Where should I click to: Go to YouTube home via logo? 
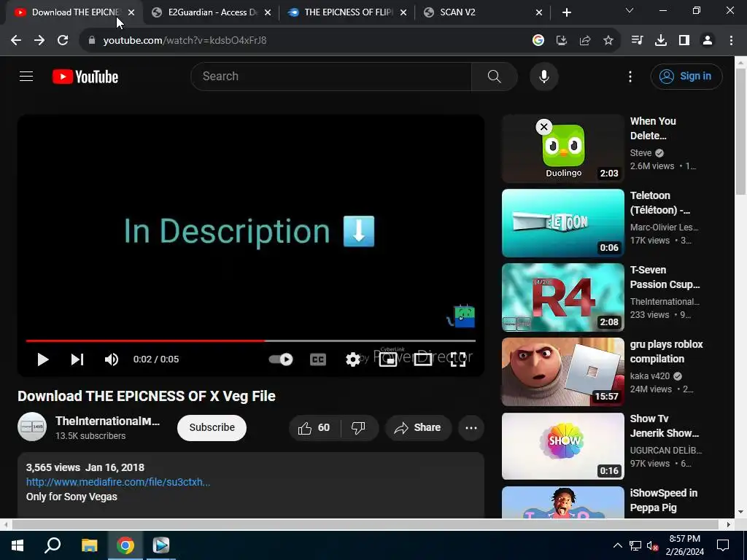[x=85, y=77]
